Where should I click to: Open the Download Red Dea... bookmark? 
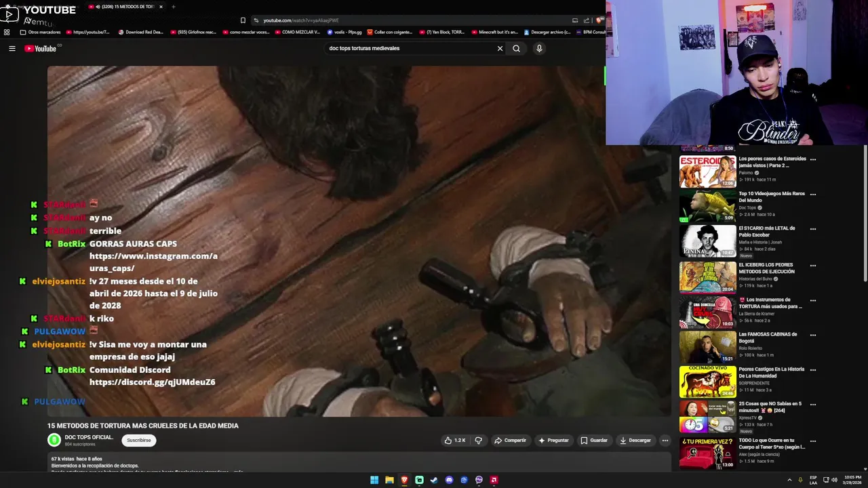141,32
